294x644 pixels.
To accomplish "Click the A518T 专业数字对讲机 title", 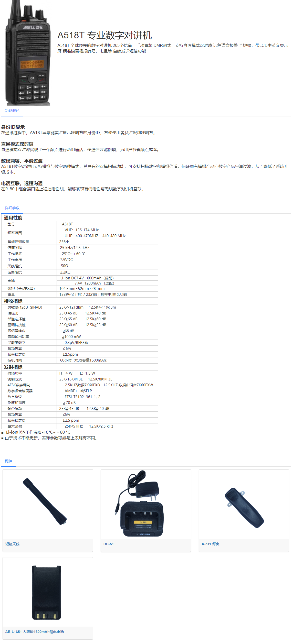I will pyautogui.click(x=104, y=35).
